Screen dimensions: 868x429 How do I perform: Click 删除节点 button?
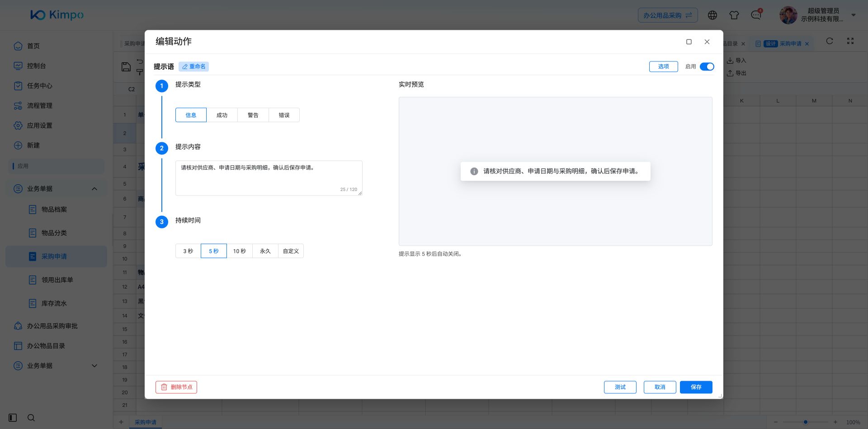[x=176, y=387]
